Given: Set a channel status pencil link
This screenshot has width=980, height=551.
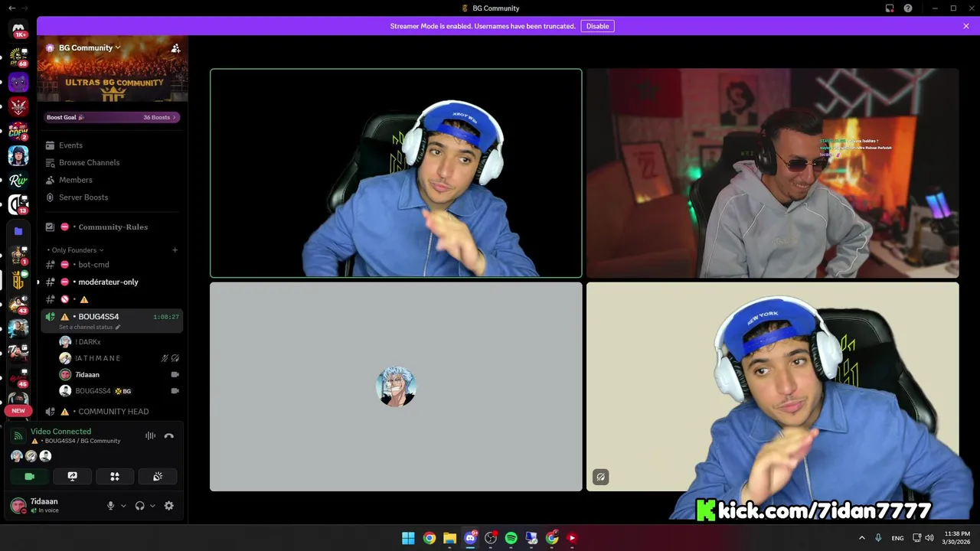Looking at the screenshot, I should (90, 327).
